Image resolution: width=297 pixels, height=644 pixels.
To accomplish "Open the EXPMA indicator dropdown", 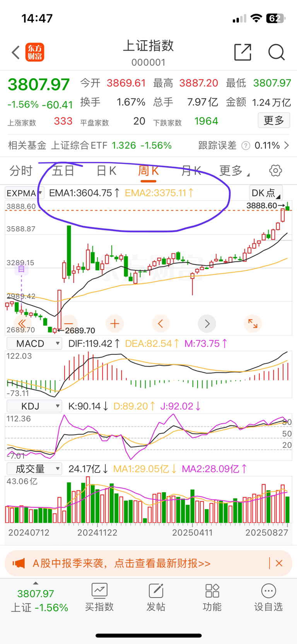I will [x=25, y=193].
